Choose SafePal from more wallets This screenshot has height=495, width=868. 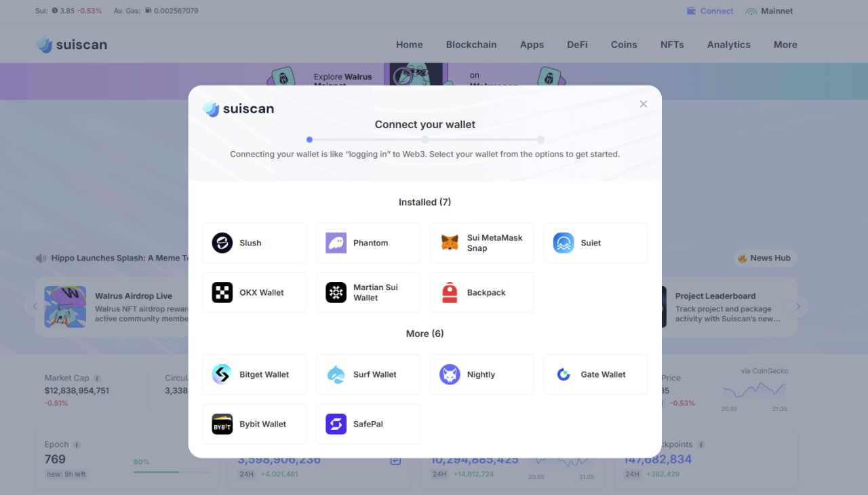(368, 424)
